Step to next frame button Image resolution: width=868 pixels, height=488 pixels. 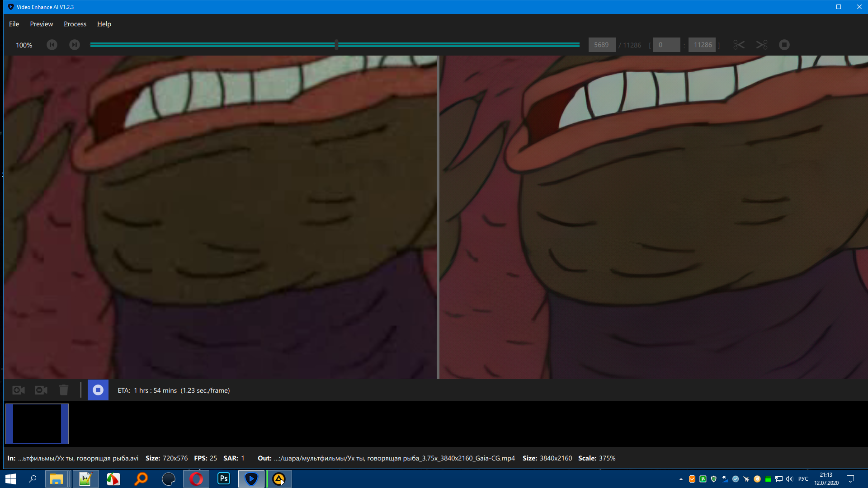[75, 45]
